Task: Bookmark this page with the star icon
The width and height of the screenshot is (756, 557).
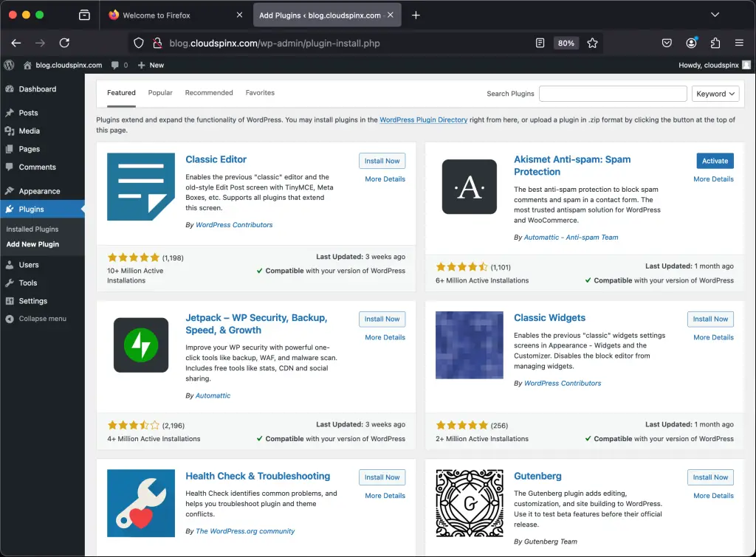Action: click(593, 43)
